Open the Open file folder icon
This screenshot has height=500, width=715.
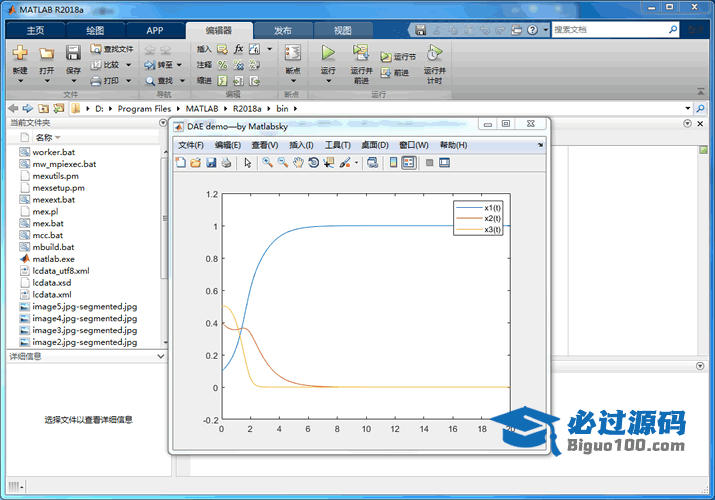coord(46,54)
